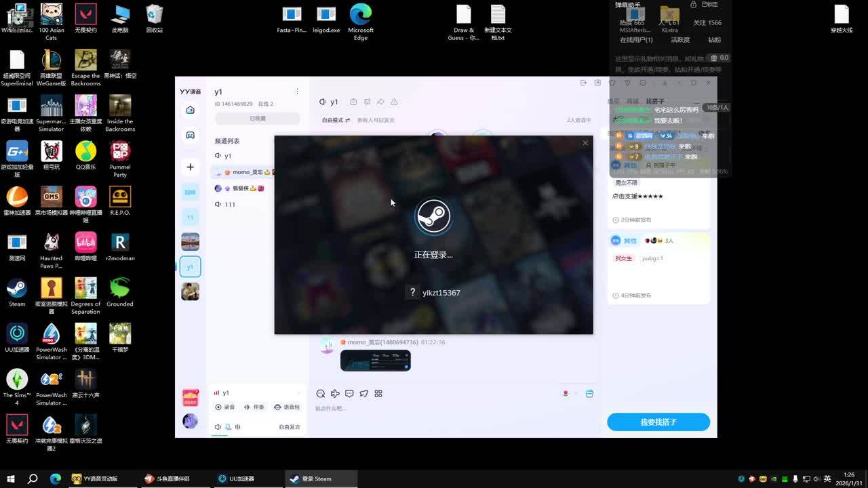Click the blue 我要找搭子 button
The height and width of the screenshot is (488, 868).
tap(658, 422)
